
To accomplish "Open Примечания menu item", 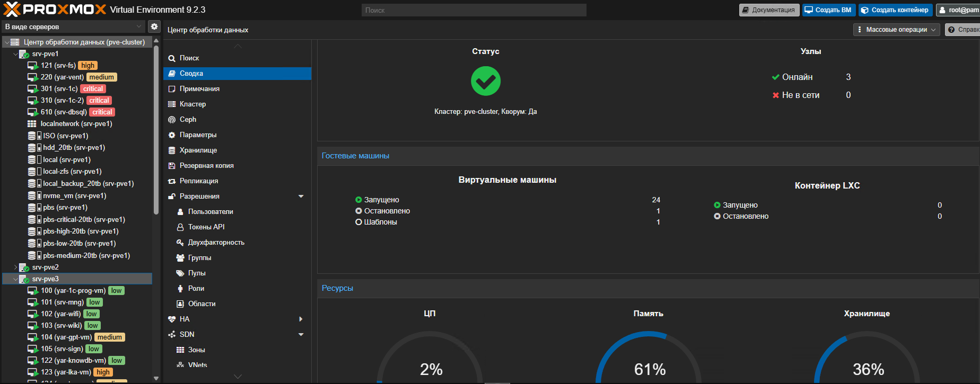I will click(237, 89).
